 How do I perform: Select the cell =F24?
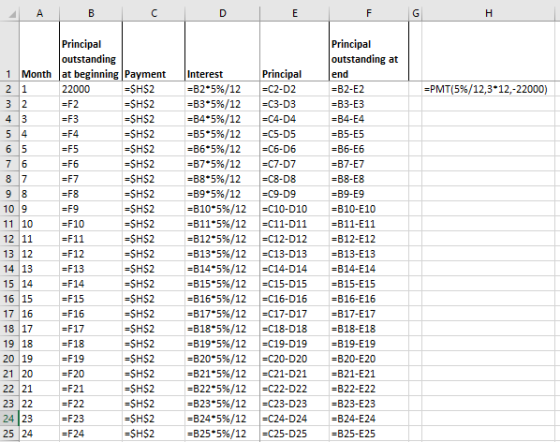click(91, 434)
